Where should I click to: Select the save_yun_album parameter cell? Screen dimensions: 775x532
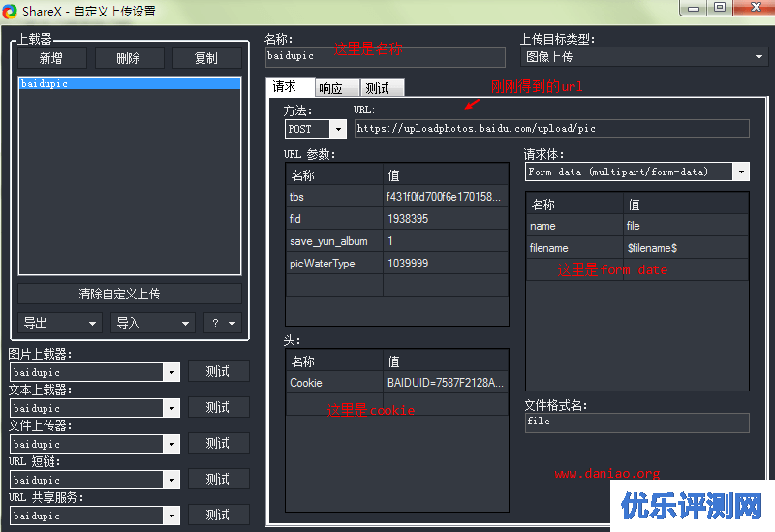(334, 241)
